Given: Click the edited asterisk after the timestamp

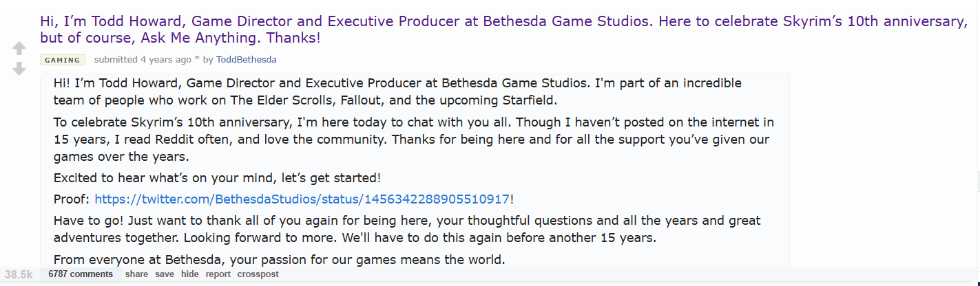Looking at the screenshot, I should [196, 60].
